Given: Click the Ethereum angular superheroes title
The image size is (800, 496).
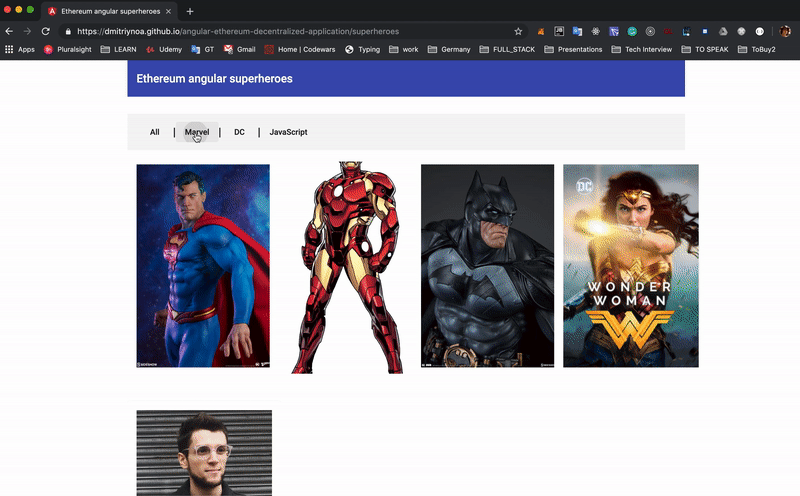Looking at the screenshot, I should tap(214, 79).
